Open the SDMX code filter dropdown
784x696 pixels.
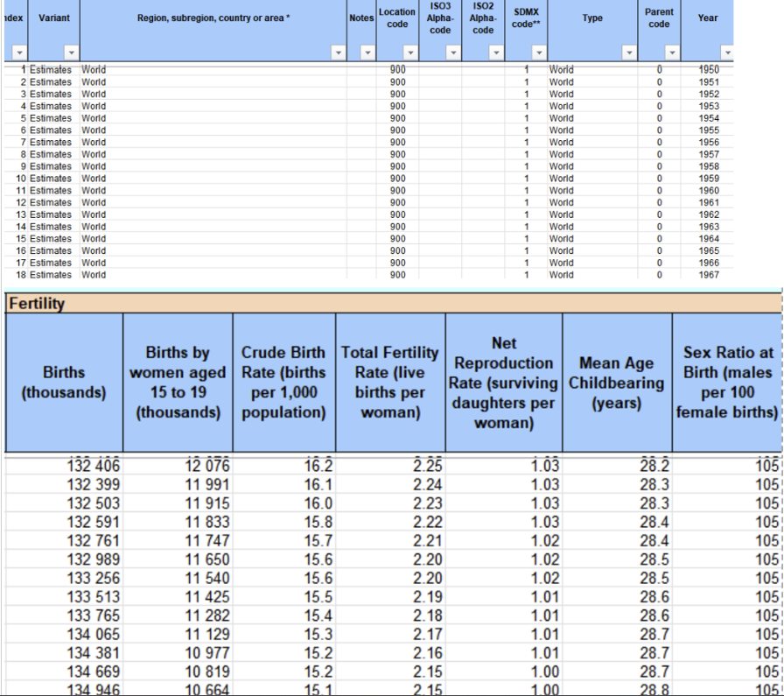(x=539, y=53)
